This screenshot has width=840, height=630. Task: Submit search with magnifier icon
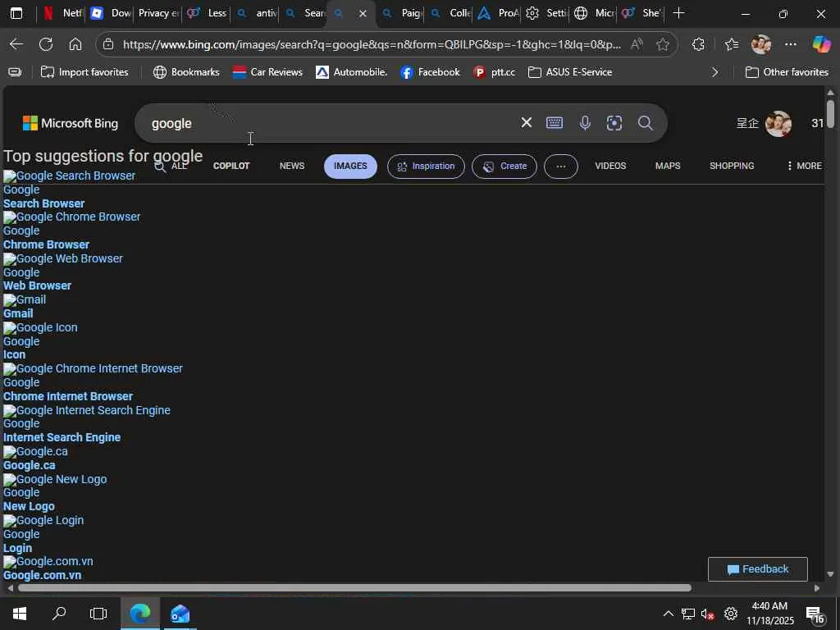pyautogui.click(x=646, y=123)
